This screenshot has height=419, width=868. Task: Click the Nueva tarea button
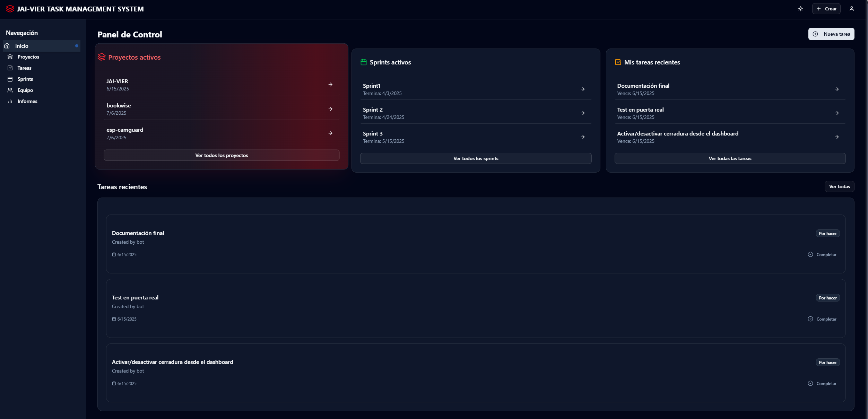[831, 34]
